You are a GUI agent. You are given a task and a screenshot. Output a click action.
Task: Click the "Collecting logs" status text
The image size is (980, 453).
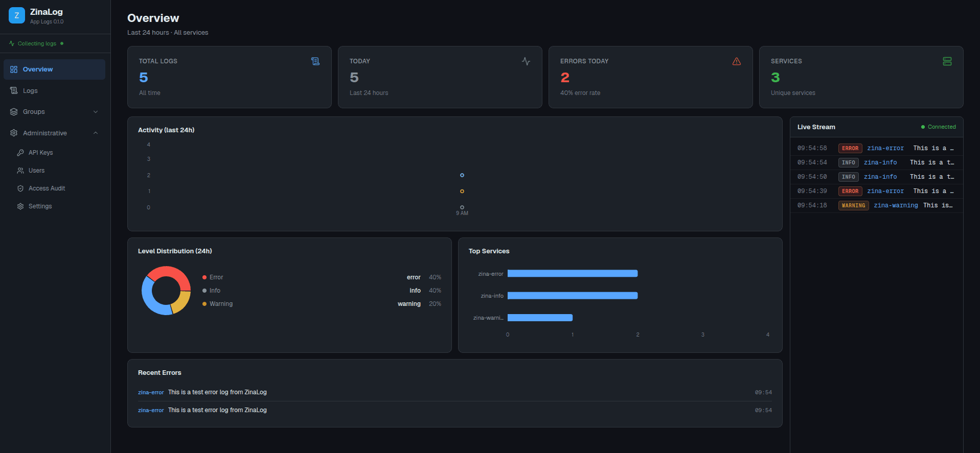(x=37, y=43)
